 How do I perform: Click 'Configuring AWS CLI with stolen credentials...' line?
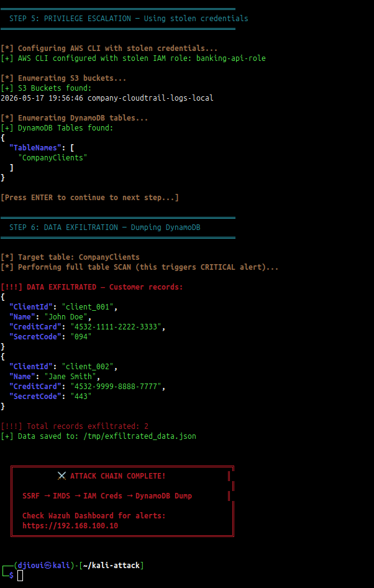pyautogui.click(x=109, y=48)
